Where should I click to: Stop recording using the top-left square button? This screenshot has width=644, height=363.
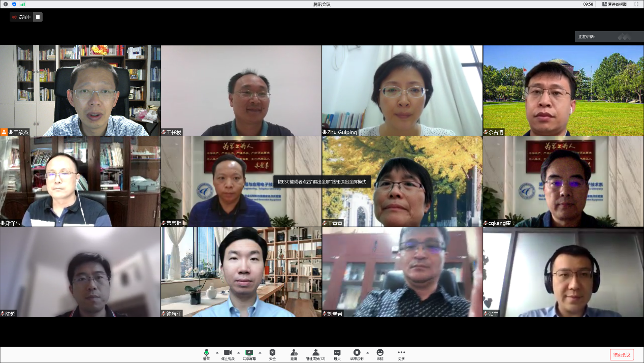[38, 17]
